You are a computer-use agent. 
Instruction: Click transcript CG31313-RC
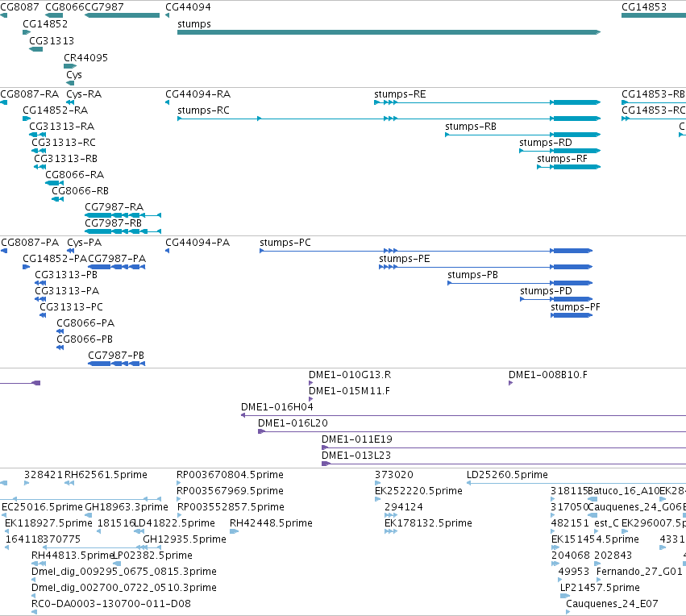click(x=39, y=151)
